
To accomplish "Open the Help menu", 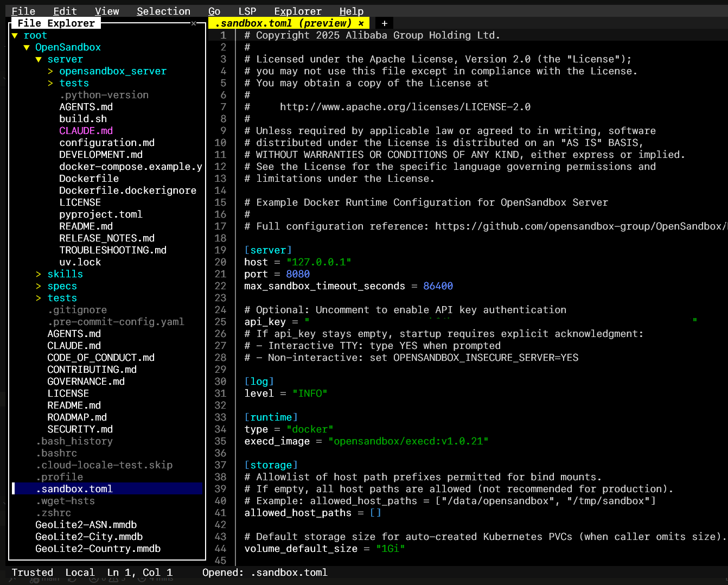I will pos(352,11).
